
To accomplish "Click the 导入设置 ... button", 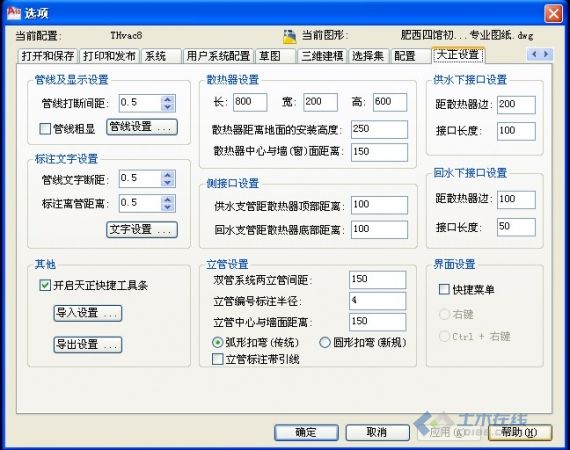I will pyautogui.click(x=88, y=313).
